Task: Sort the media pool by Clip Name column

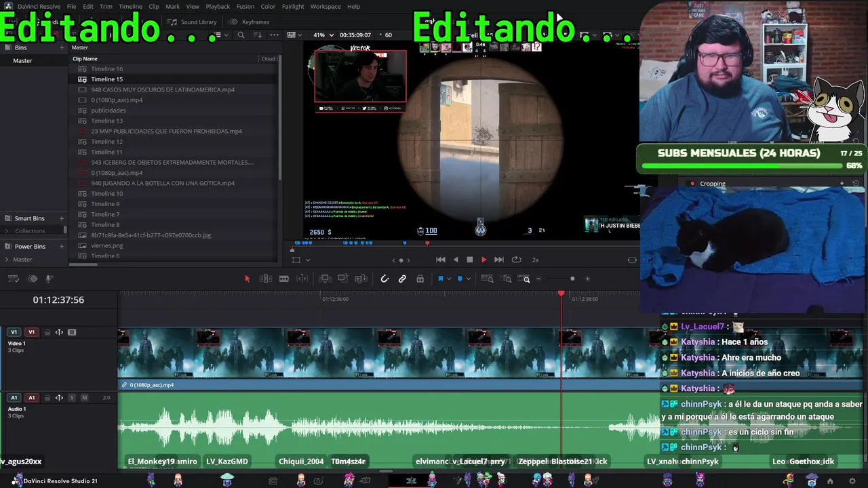Action: click(85, 59)
